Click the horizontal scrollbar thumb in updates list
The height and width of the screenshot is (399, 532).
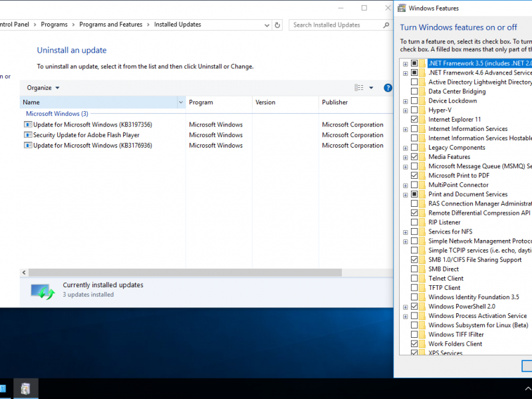[185, 273]
